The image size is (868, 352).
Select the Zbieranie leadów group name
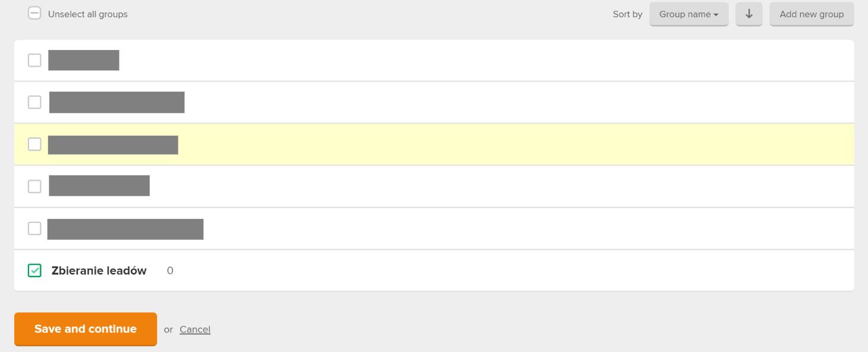(x=99, y=271)
